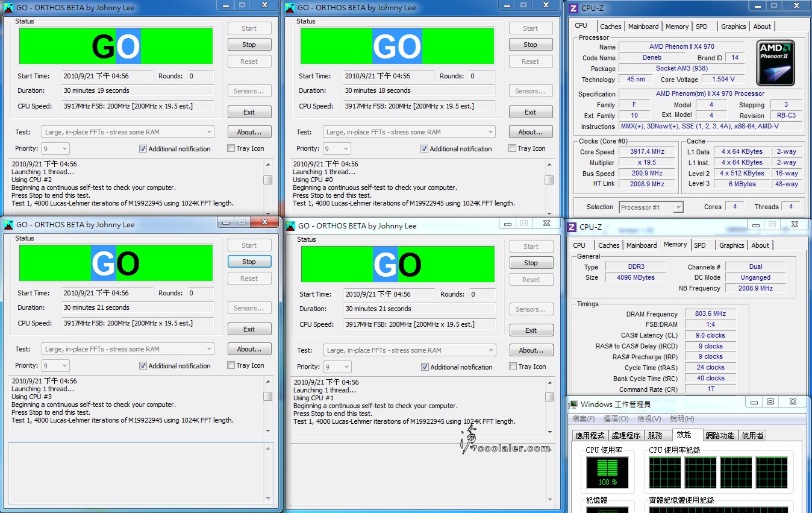Open the Priority dropdown in the CPU #3 ORTHOS window
812x513 pixels.
click(55, 366)
